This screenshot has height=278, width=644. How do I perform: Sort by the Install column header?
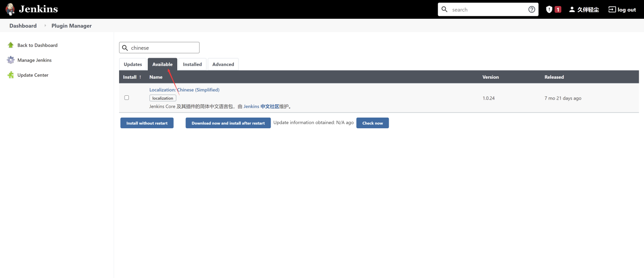point(132,77)
